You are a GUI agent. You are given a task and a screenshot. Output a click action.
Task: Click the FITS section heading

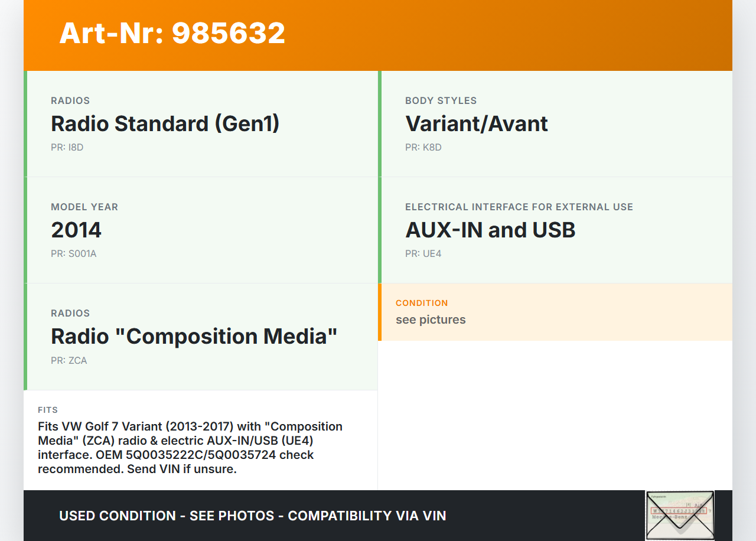[48, 410]
